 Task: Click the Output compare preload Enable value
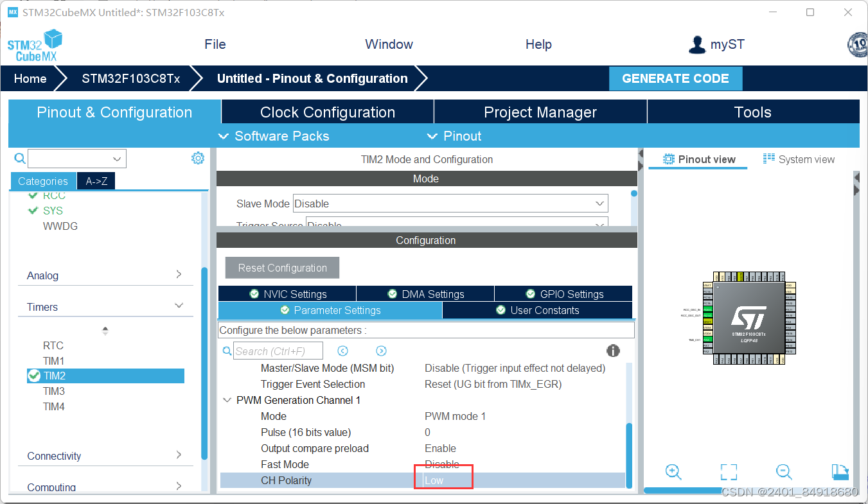[440, 448]
